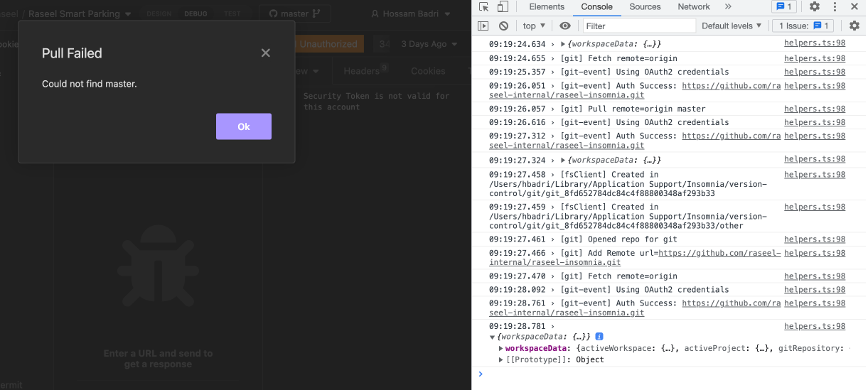Screen dimensions: 868x390
Task: Open the 'top' JavaScript context dropdown
Action: pos(534,26)
